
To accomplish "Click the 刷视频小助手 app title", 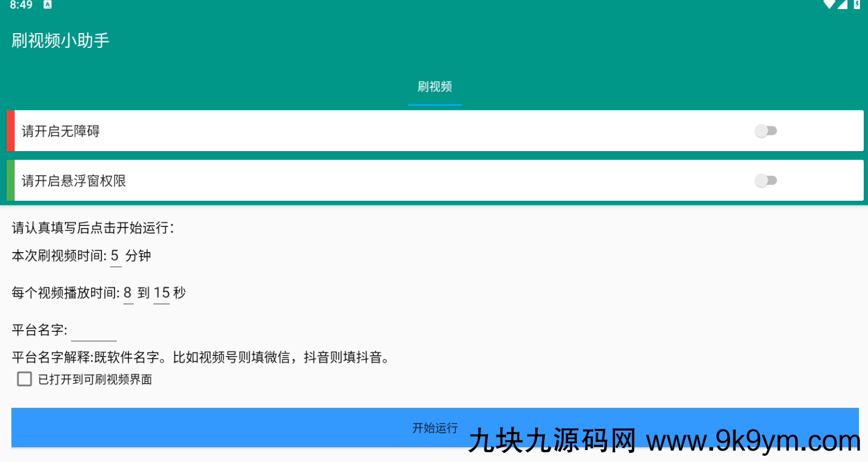I will 61,40.
